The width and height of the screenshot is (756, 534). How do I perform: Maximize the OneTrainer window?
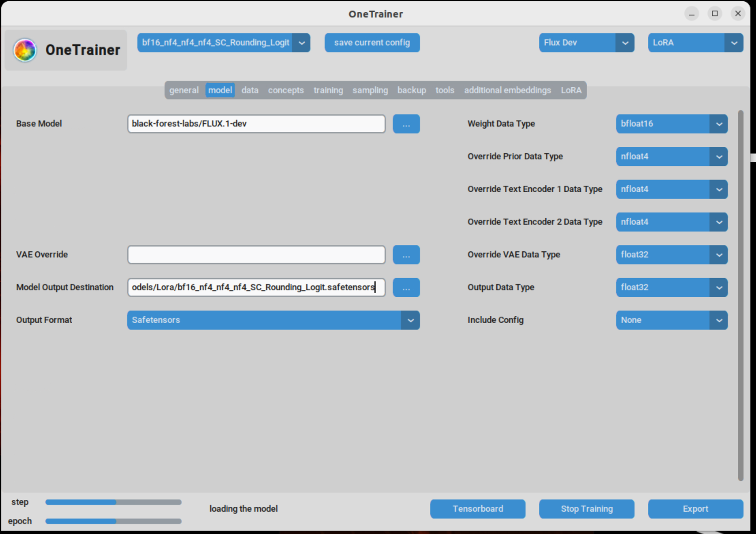pyautogui.click(x=715, y=14)
